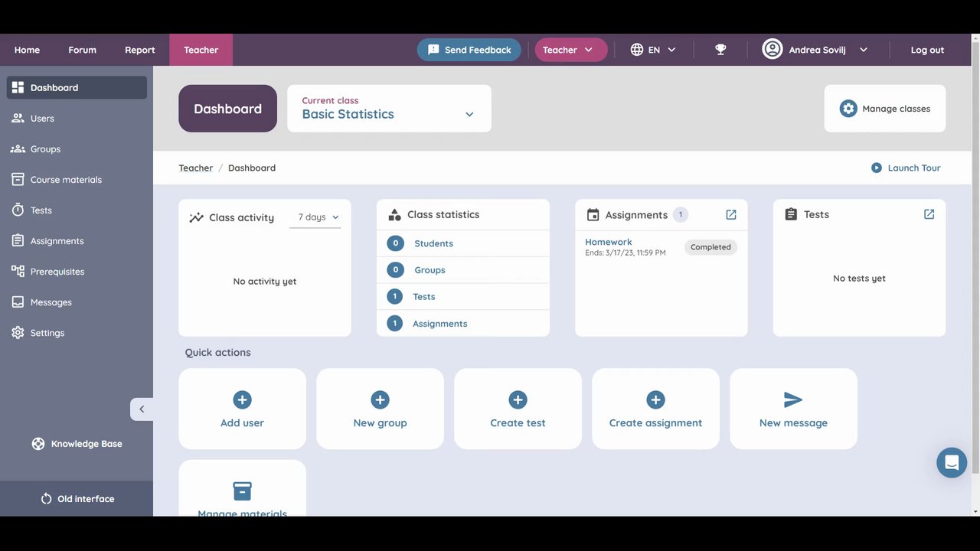This screenshot has height=551, width=980.
Task: Open the Knowledge Base link
Action: pos(77,444)
